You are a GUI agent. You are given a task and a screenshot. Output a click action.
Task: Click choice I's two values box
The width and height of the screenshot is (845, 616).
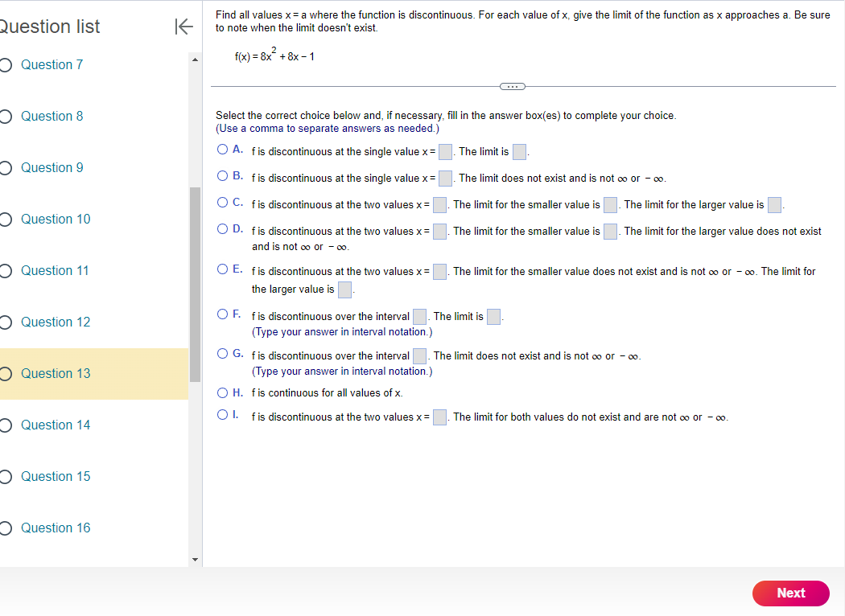point(439,417)
